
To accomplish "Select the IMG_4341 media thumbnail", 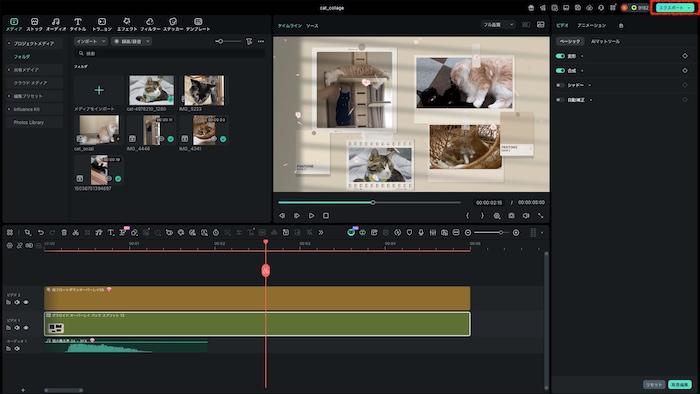I will click(204, 130).
